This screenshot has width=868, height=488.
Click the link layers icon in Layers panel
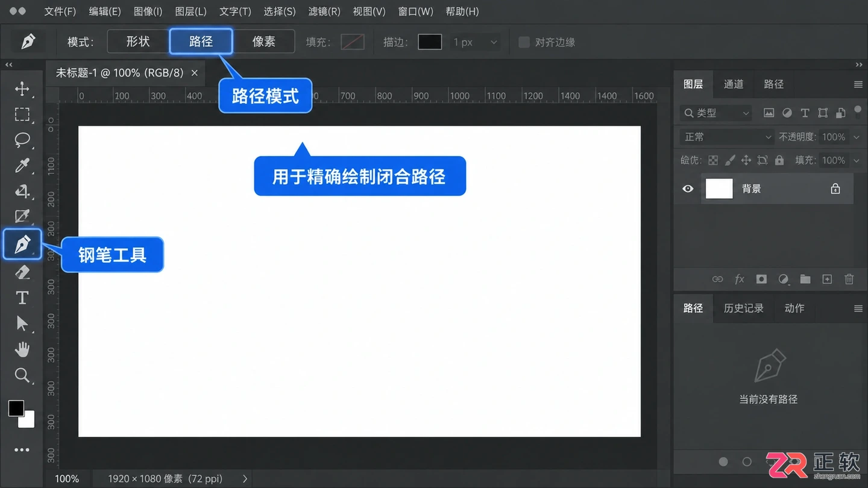[x=717, y=279]
